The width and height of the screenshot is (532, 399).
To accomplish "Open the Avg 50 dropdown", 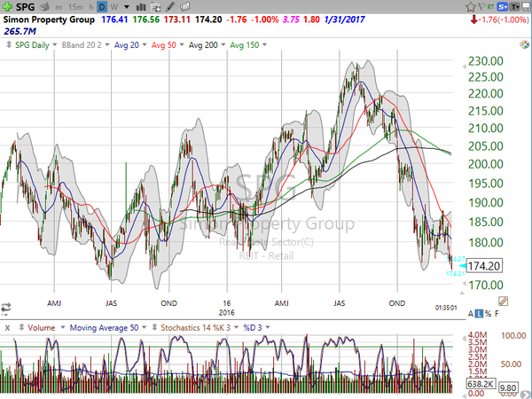I will tap(182, 45).
